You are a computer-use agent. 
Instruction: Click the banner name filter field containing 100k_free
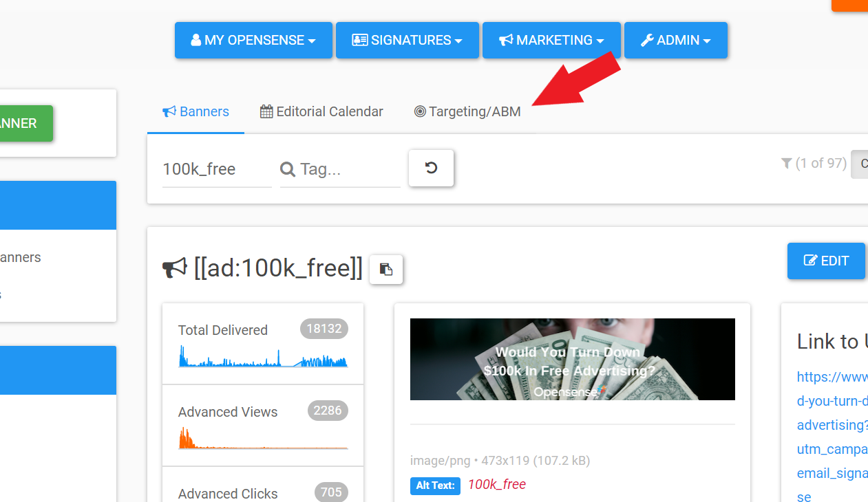217,169
